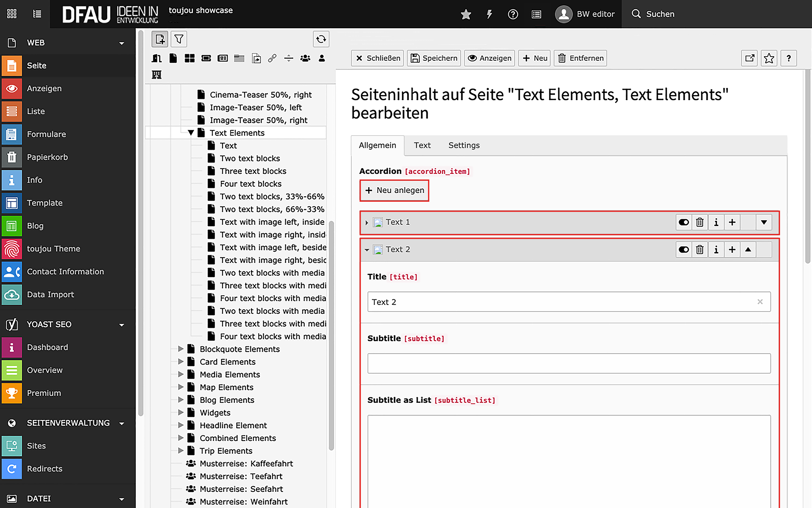The height and width of the screenshot is (508, 812).
Task: Expand the Text 1 accordion item
Action: (367, 222)
